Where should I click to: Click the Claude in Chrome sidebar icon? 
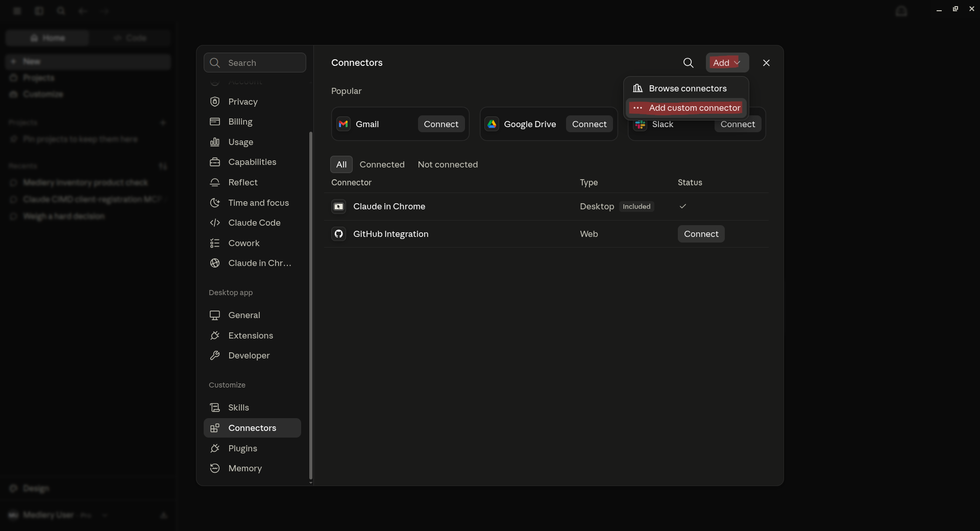(215, 263)
